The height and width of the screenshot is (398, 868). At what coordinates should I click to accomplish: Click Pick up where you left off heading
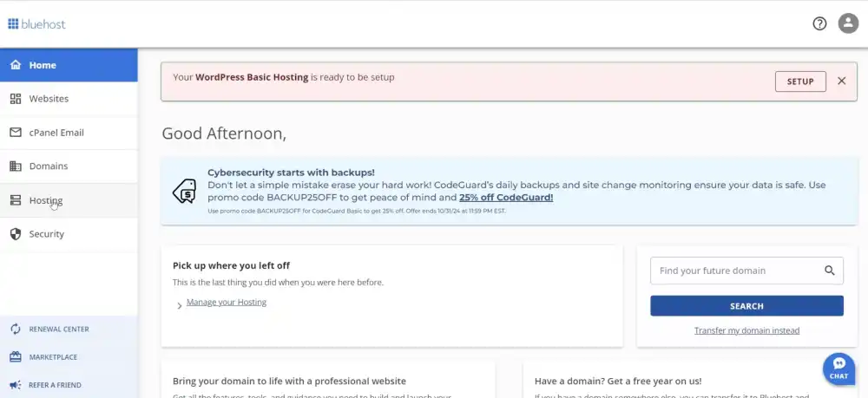[x=232, y=265]
